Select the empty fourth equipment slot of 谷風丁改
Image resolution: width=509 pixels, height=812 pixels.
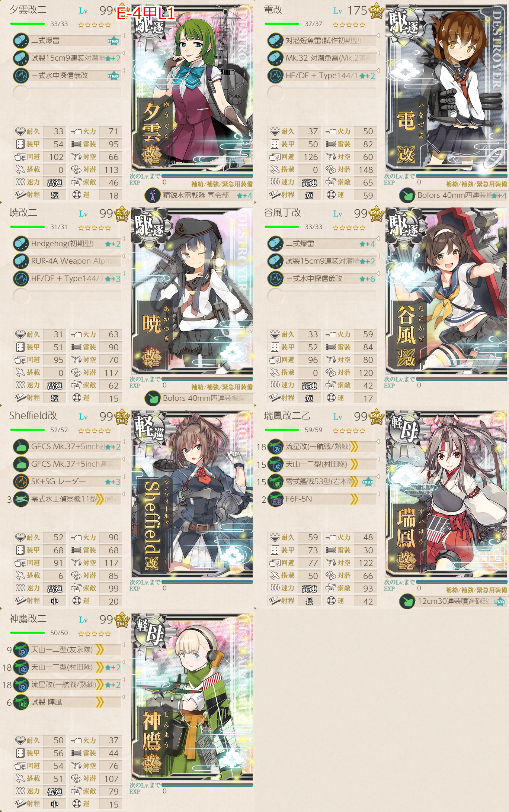coord(321,296)
